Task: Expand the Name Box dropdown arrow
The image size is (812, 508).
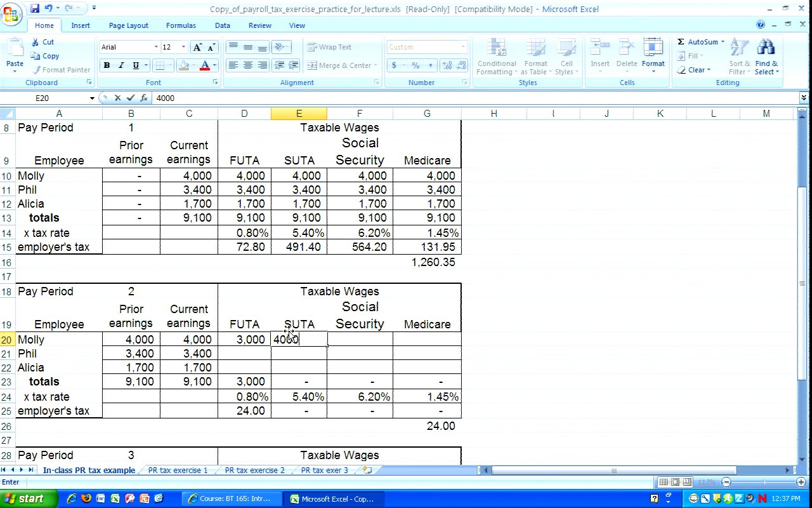Action: click(92, 98)
